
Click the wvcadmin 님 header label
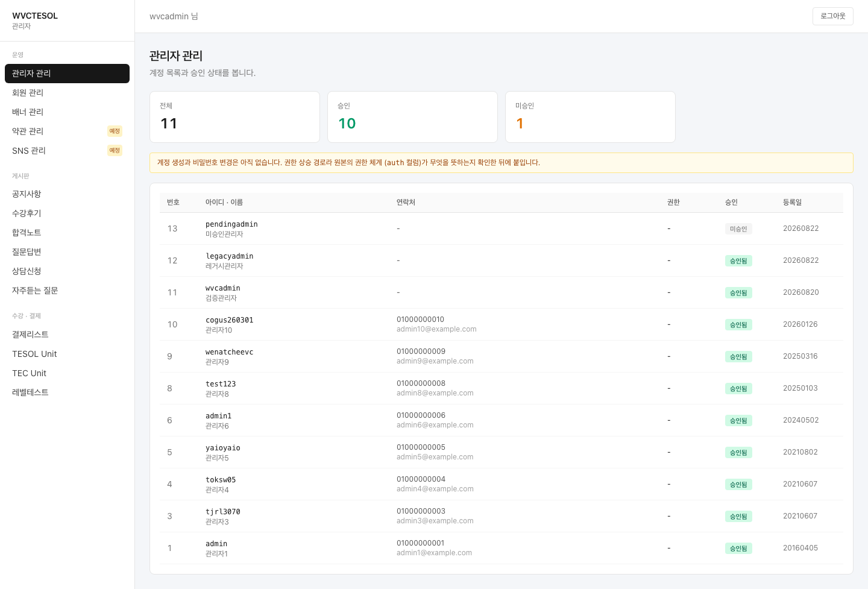(174, 16)
